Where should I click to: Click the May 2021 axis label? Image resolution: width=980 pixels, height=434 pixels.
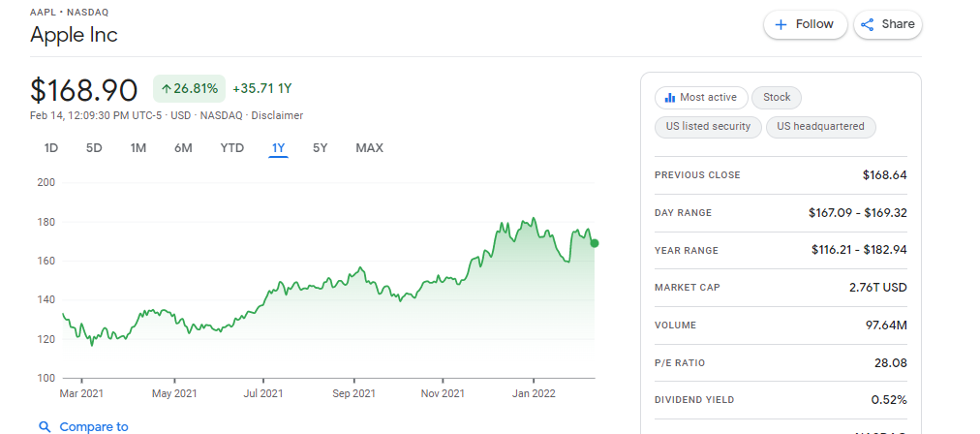(x=174, y=393)
